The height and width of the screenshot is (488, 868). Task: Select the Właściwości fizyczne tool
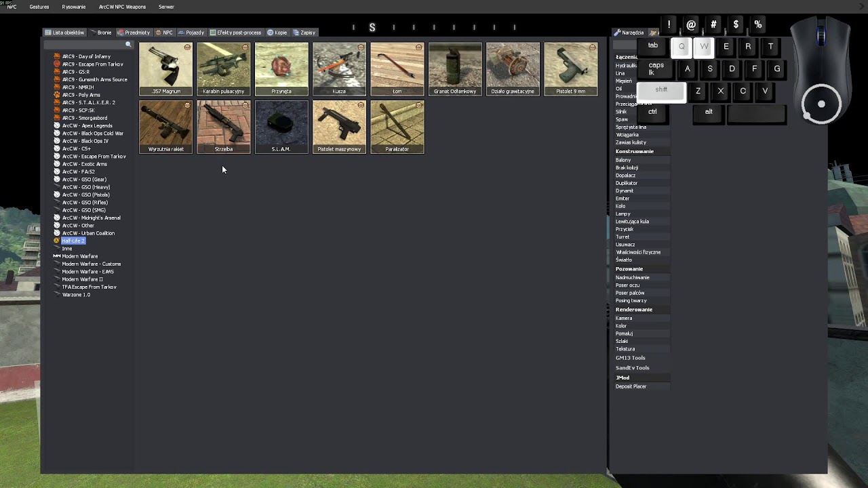pyautogui.click(x=641, y=252)
